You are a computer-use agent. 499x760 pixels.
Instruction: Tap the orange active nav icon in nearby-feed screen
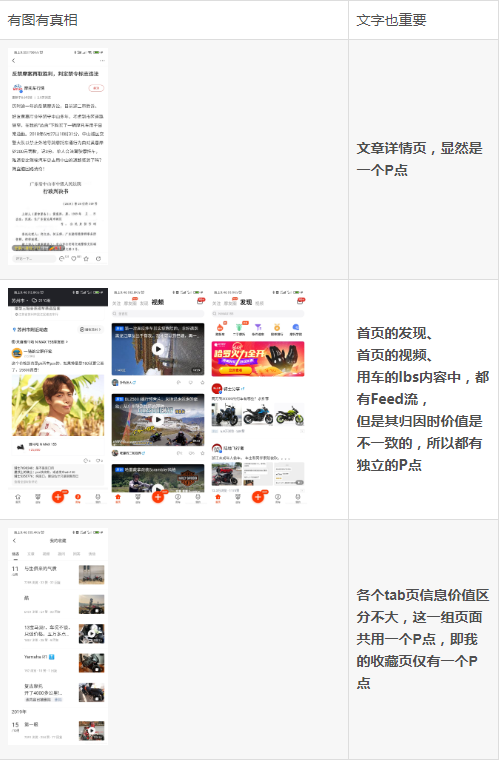[x=78, y=498]
